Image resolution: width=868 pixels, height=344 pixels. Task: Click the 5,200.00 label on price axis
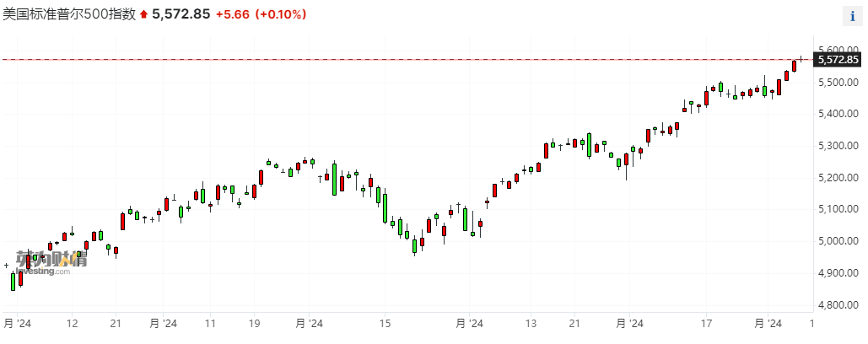click(838, 179)
